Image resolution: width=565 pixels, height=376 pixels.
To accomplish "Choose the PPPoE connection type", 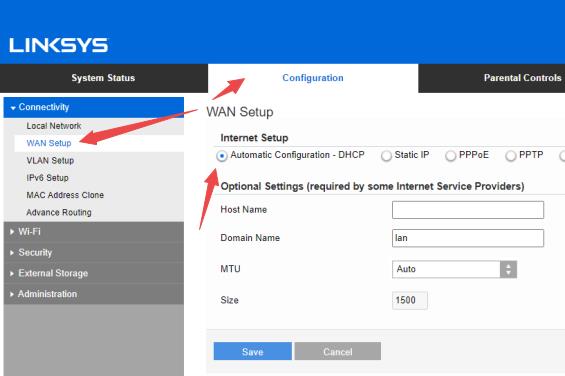I will pyautogui.click(x=450, y=156).
